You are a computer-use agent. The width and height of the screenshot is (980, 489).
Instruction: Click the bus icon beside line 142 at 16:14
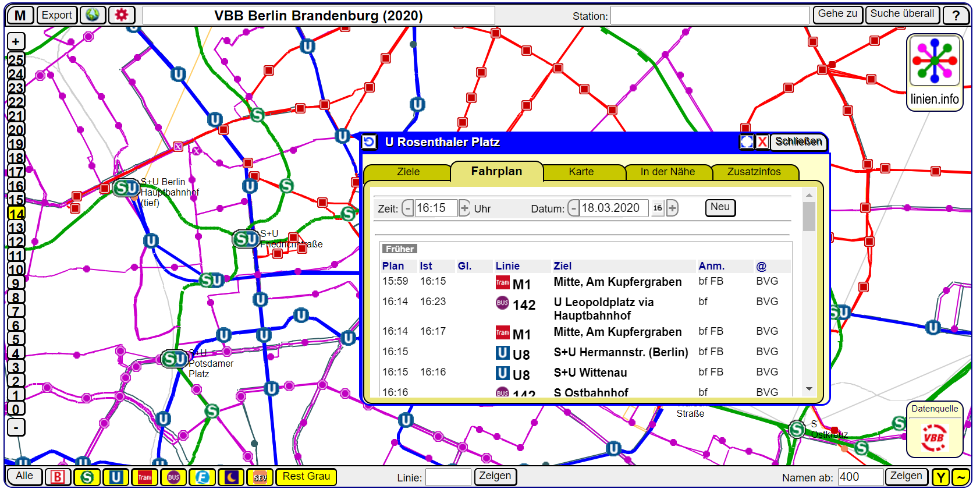(503, 303)
